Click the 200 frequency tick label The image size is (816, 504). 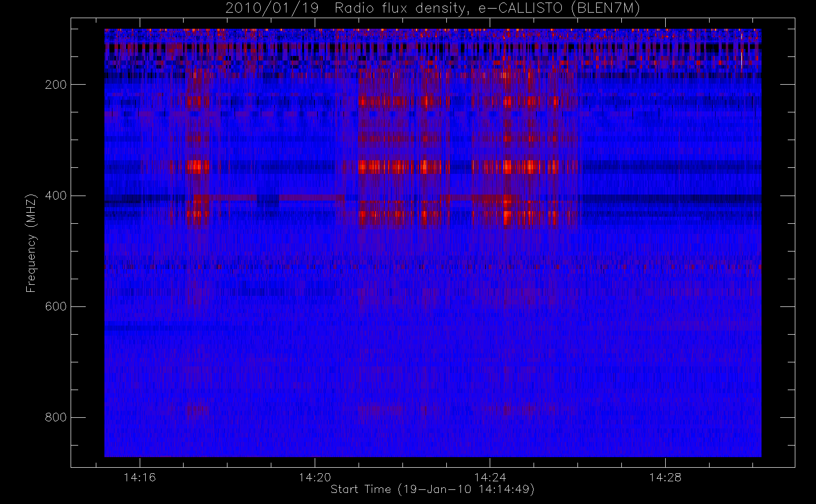point(56,85)
